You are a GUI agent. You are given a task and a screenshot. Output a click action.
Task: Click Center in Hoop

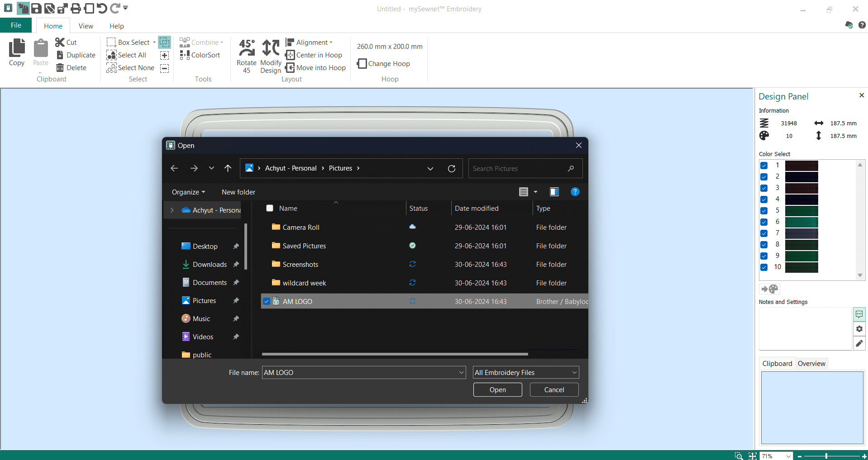[314, 55]
